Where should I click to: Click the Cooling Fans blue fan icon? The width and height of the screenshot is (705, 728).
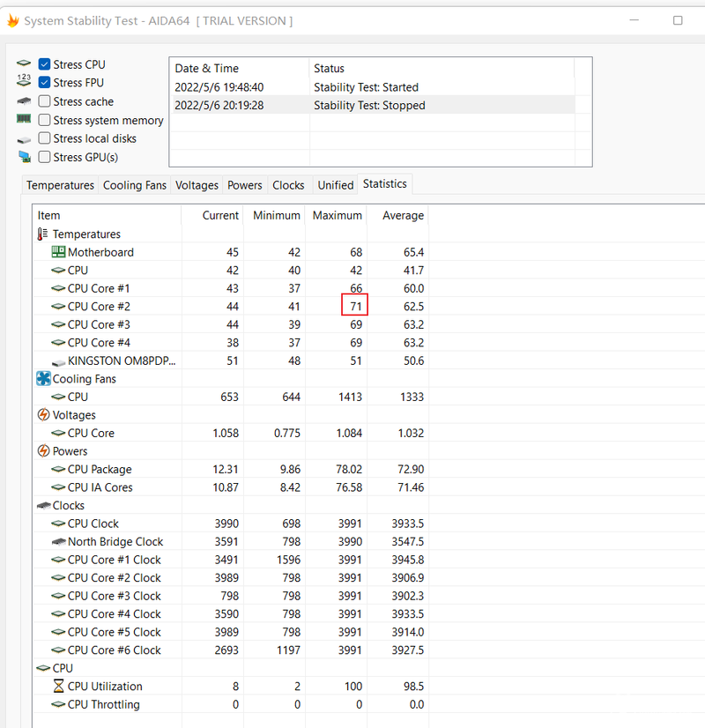point(43,378)
